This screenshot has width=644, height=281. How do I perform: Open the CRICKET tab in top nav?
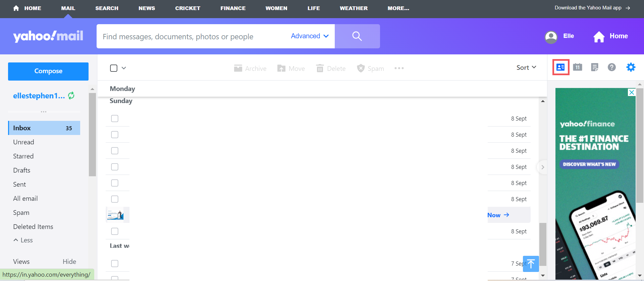[x=188, y=8]
